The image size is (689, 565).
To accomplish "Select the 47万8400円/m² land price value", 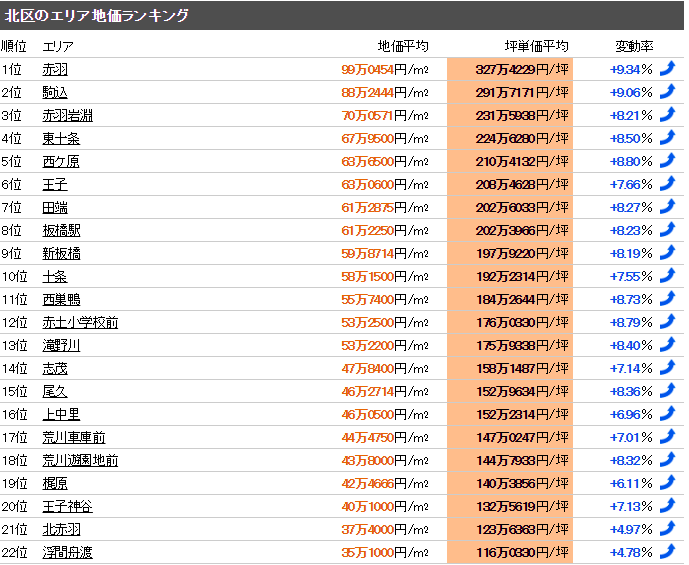I will [385, 369].
